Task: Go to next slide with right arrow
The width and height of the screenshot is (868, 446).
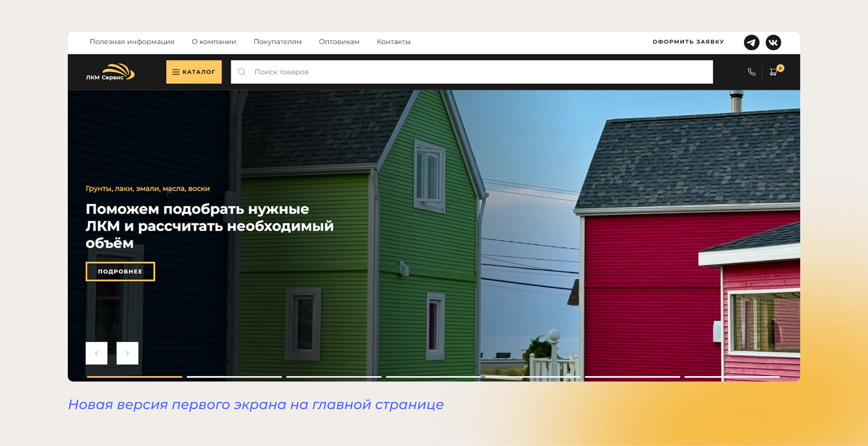Action: (x=127, y=353)
